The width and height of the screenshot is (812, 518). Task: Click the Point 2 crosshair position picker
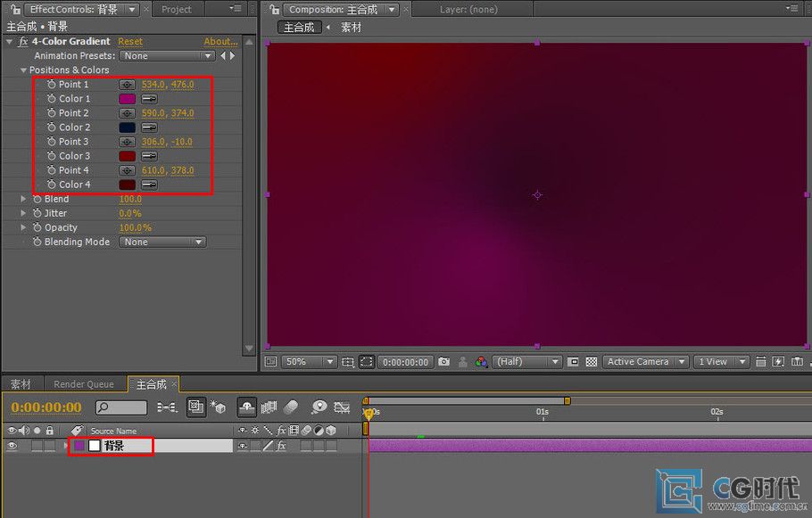click(127, 113)
